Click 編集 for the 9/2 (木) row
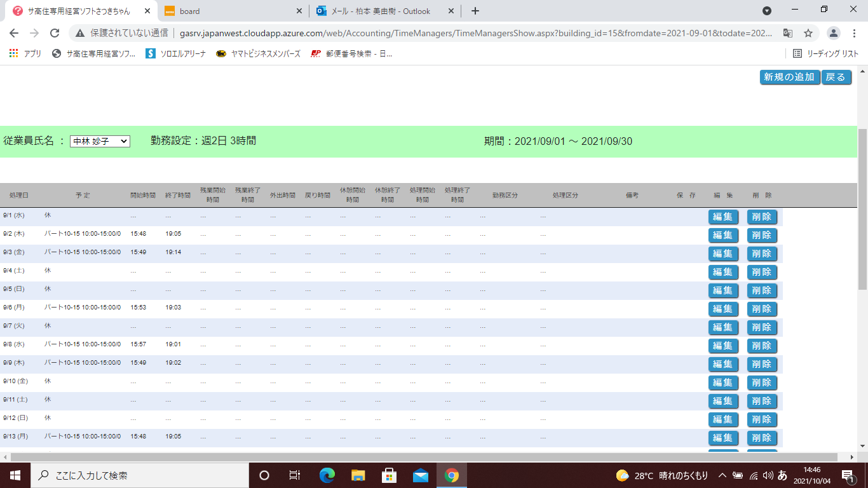Viewport: 868px width, 488px height. click(723, 235)
